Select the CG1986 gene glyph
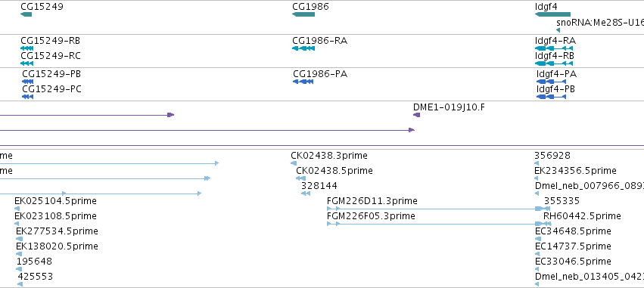Screen dimensions: 644x288 tap(303, 14)
